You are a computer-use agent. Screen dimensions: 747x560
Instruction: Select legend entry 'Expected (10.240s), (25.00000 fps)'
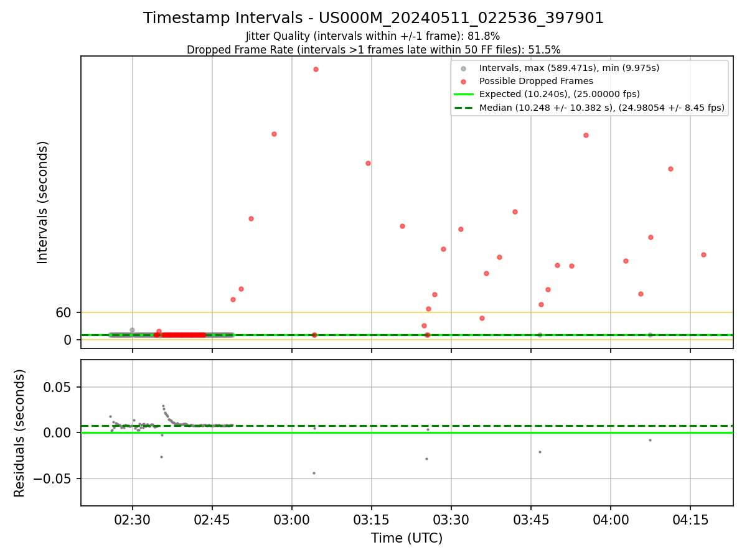click(560, 94)
